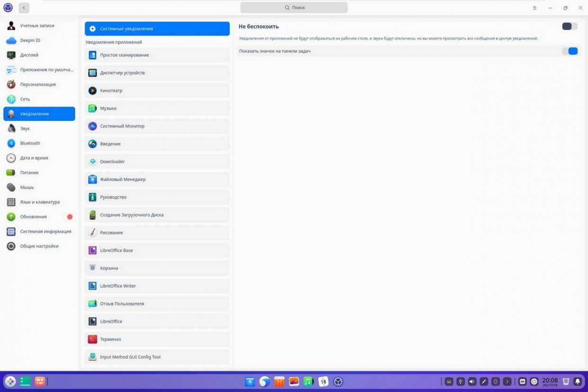Click the Поиск search field
Image resolution: width=588 pixels, height=392 pixels.
(294, 8)
